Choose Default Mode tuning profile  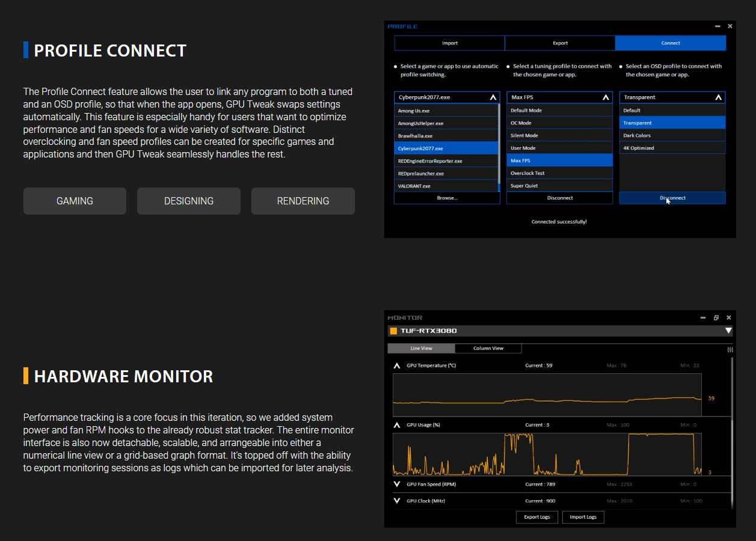(x=560, y=111)
